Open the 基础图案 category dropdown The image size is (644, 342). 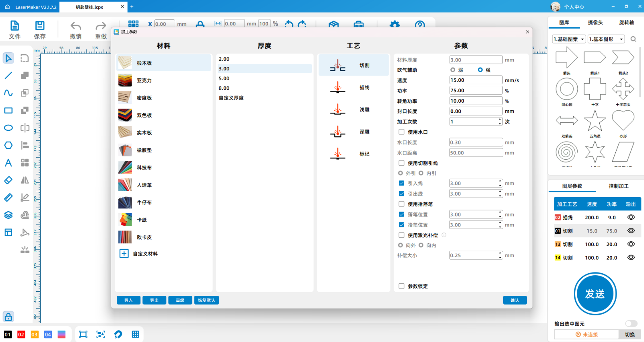pos(569,39)
